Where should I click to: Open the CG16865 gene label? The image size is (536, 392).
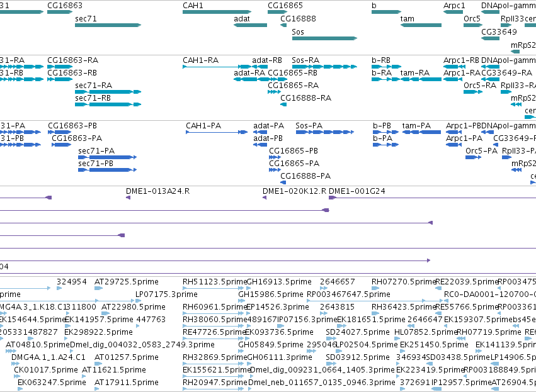tap(285, 6)
